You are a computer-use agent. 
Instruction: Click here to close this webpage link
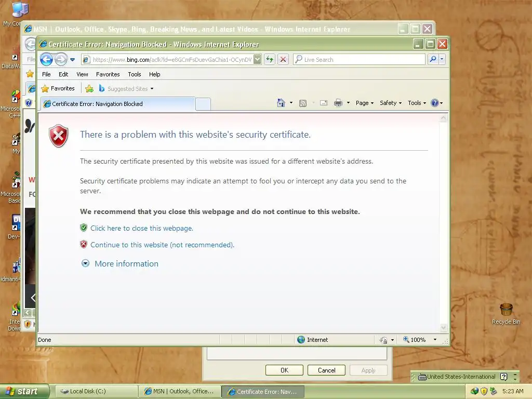[142, 229]
